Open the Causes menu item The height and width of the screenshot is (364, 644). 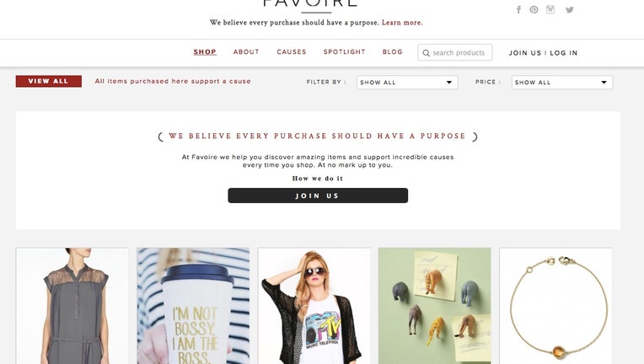click(x=292, y=51)
